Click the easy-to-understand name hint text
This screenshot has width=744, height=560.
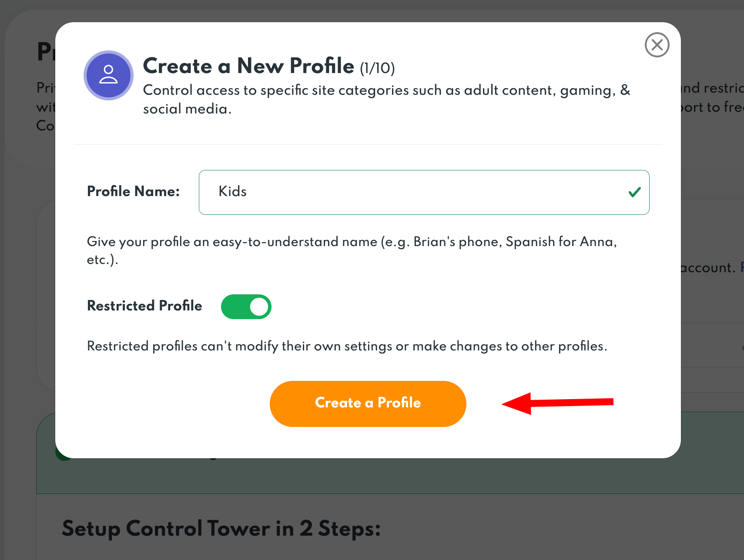[x=352, y=250]
